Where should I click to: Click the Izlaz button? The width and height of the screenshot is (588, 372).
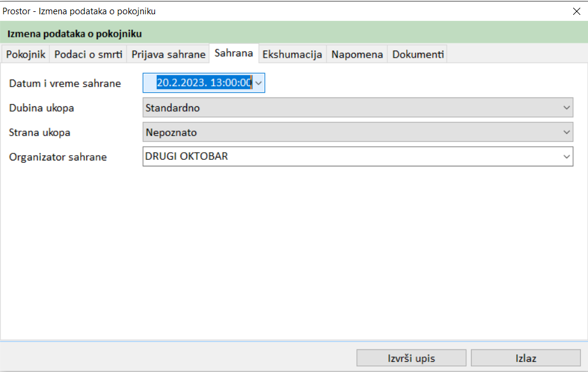click(526, 358)
